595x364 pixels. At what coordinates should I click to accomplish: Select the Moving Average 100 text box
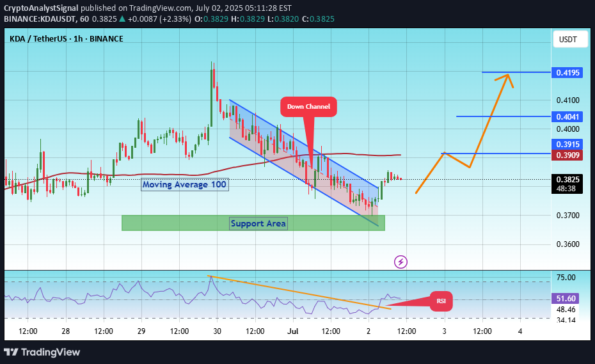click(184, 184)
